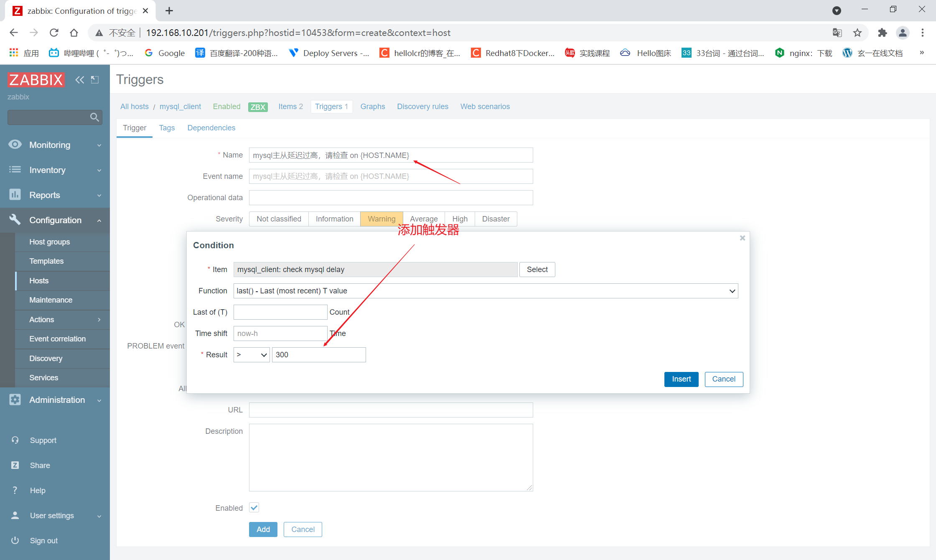
Task: Click Select button for item picker
Action: click(536, 269)
